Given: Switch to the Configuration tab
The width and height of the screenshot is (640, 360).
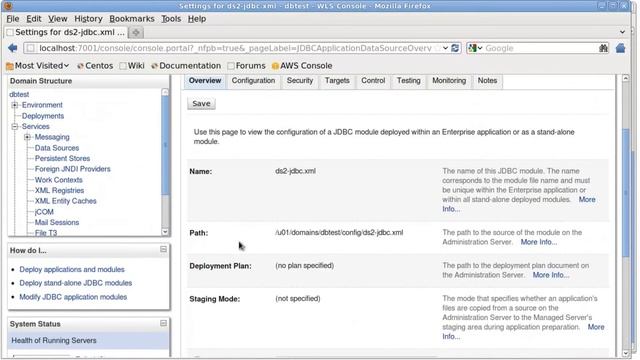Looking at the screenshot, I should click(253, 81).
